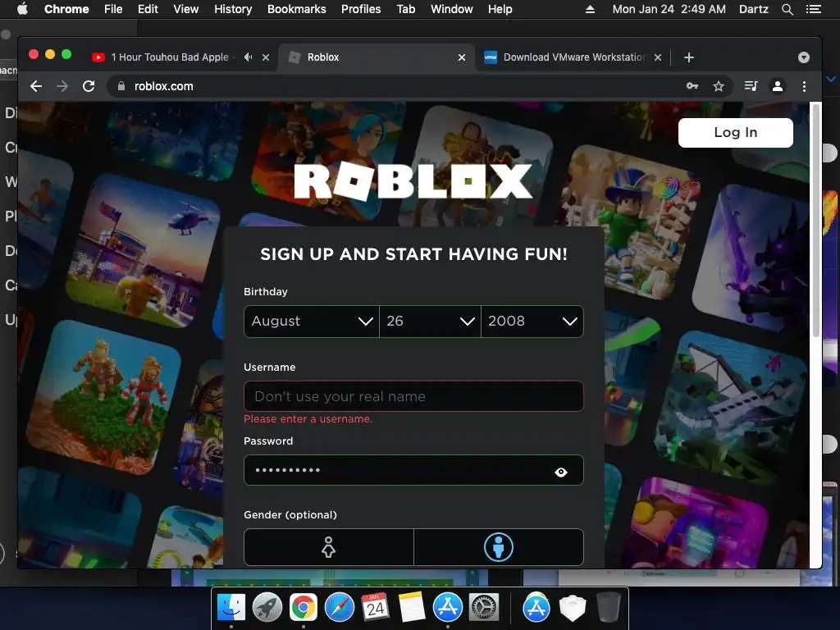
Task: Reload the roblox.com page
Action: coord(89,86)
